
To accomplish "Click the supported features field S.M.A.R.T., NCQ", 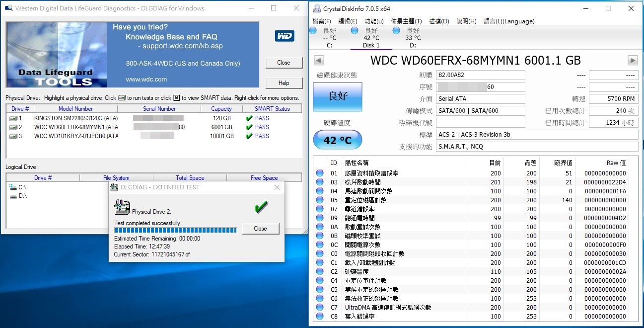I will [537, 147].
